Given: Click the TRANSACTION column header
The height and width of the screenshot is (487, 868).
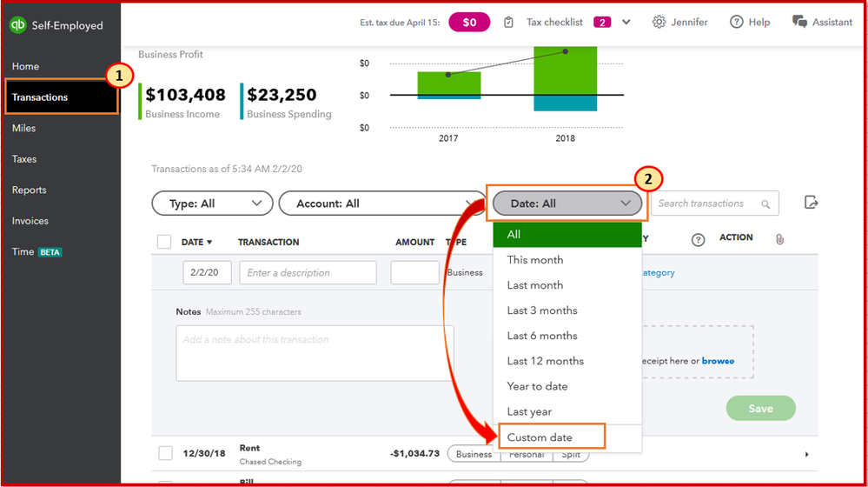Looking at the screenshot, I should click(268, 242).
